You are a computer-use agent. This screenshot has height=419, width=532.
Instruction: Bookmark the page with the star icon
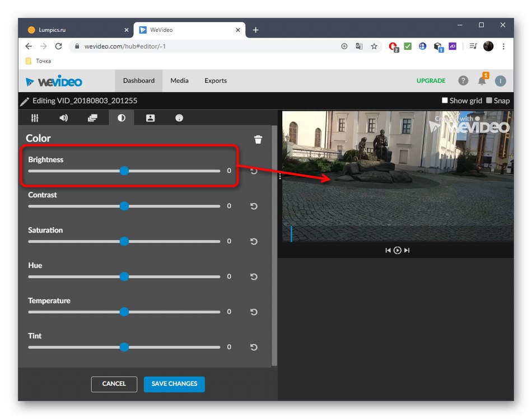(x=374, y=46)
